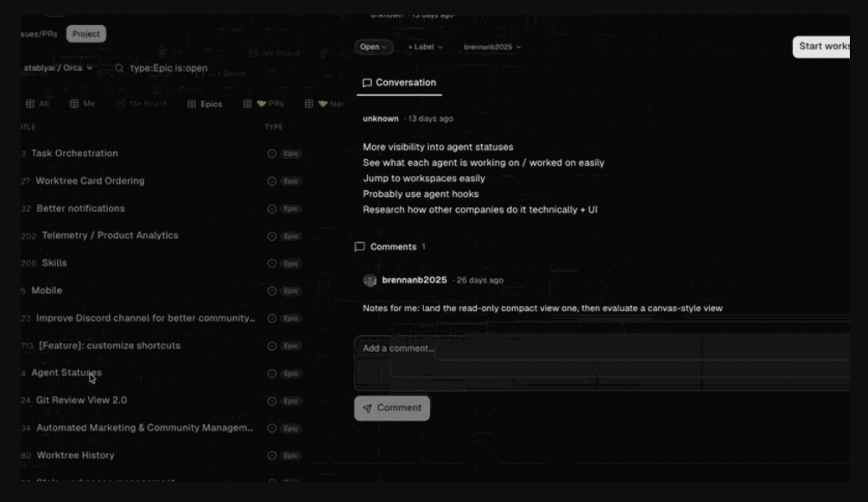Focus the type:Epic is:open search field
Viewport: 868px width, 502px height.
pyautogui.click(x=168, y=68)
